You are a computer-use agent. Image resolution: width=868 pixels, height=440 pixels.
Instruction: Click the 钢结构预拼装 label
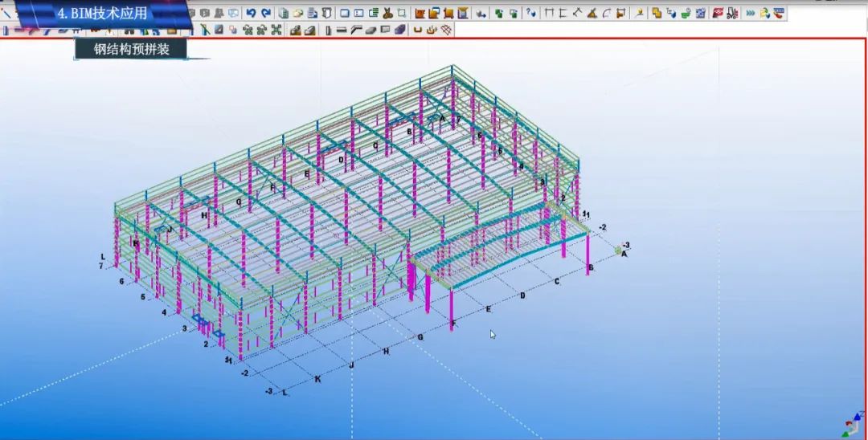pyautogui.click(x=129, y=49)
